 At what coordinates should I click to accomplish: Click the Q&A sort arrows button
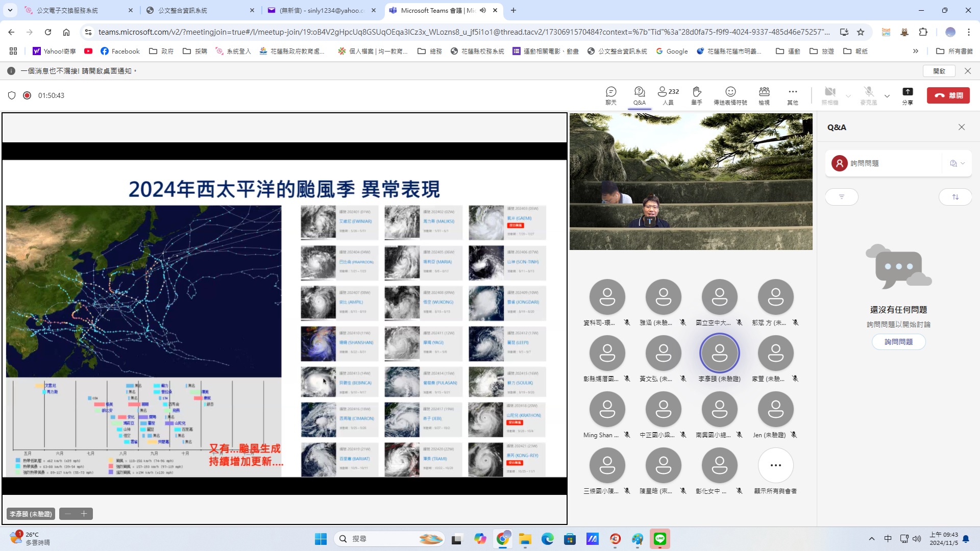tap(955, 197)
